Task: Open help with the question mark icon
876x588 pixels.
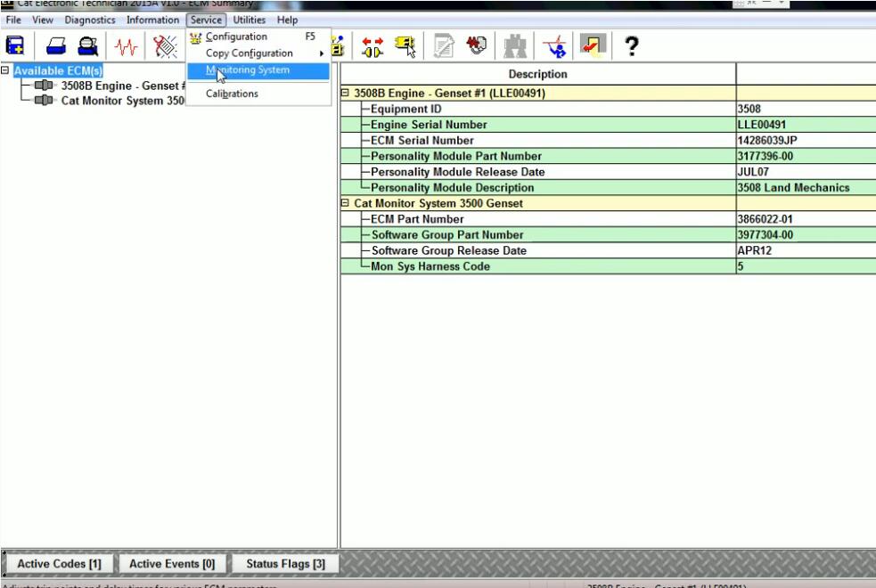Action: click(x=631, y=45)
